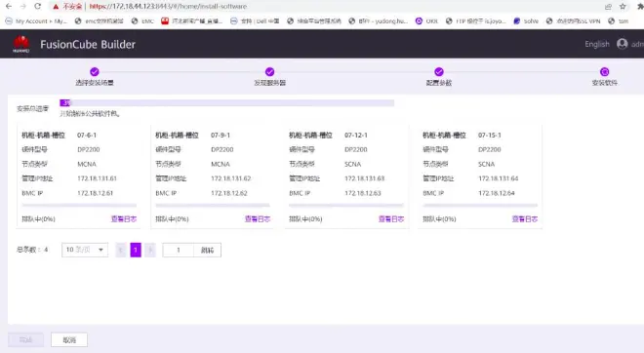Click the third step checkmark circle
The width and height of the screenshot is (644, 353).
coord(439,72)
